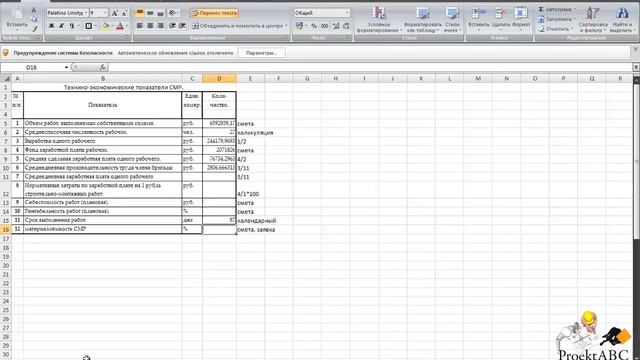Expand the Заполнить fill dropdown

pos(575,19)
